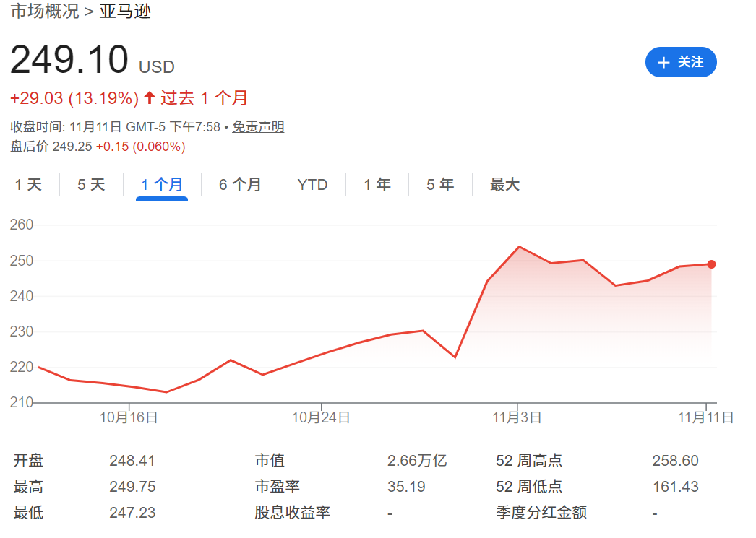This screenshot has width=756, height=538.
Task: Open the 免责声明 disclaimer link
Action: [257, 126]
